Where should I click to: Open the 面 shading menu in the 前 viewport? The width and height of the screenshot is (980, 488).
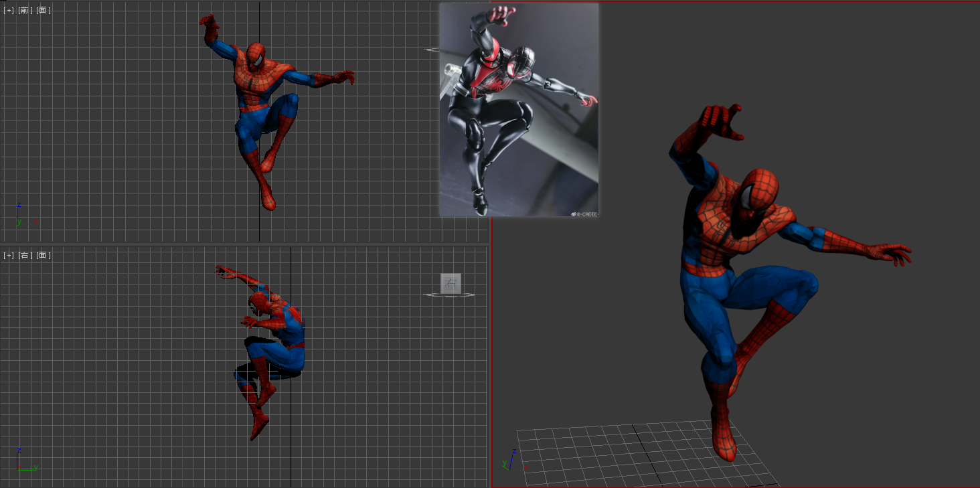44,10
